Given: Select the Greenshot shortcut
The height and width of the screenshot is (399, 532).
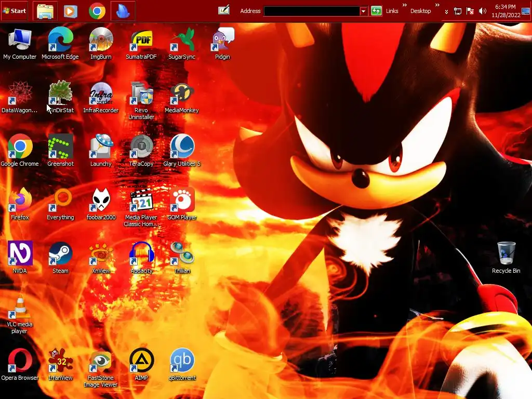Looking at the screenshot, I should 60,151.
